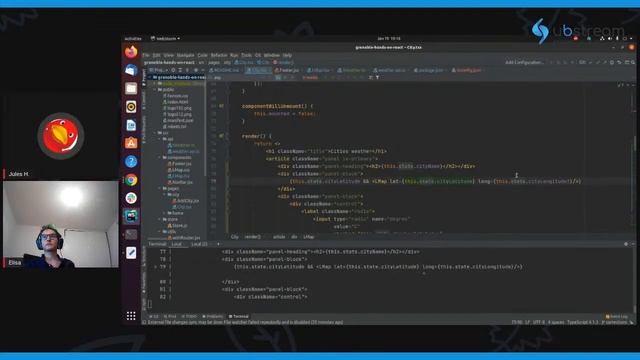Click clock in Ubuntu top bar
The height and width of the screenshot is (360, 640).
click(x=389, y=38)
